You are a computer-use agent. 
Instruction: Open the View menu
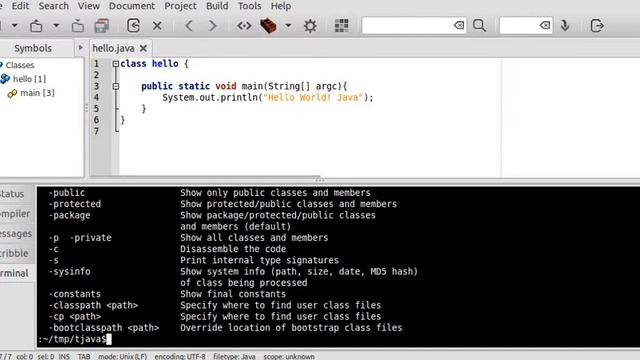point(89,6)
